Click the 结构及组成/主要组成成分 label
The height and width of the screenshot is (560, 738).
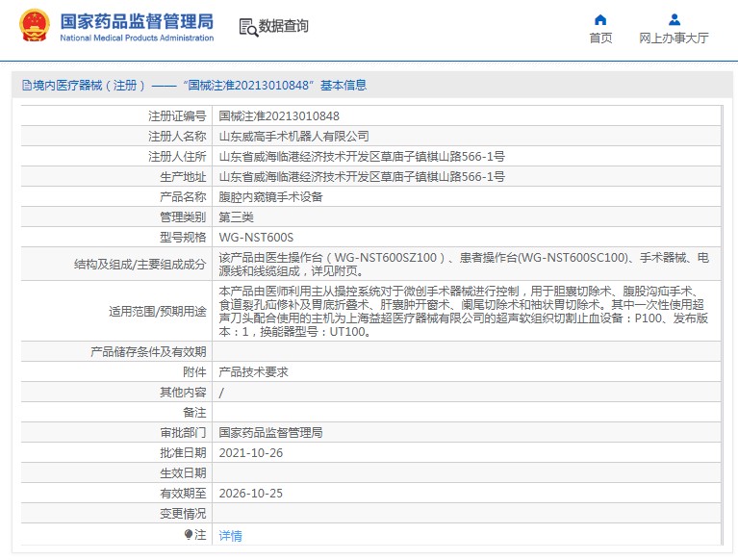(140, 264)
